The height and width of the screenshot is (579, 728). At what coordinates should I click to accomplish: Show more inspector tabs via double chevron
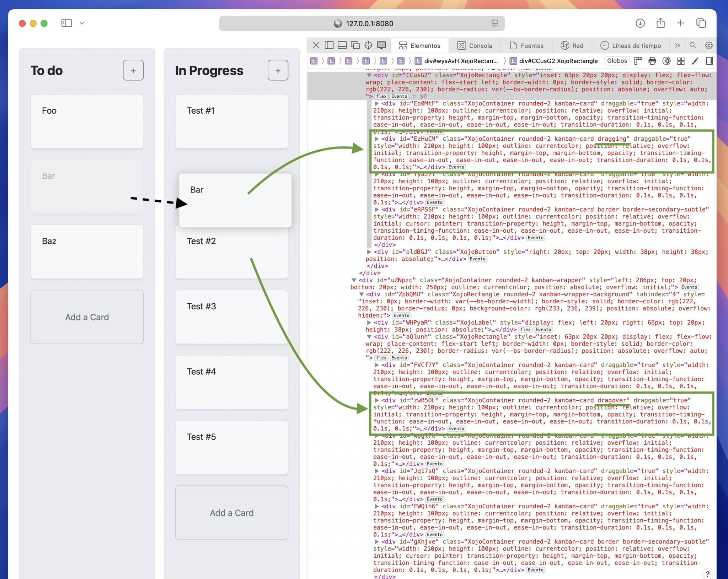(677, 45)
